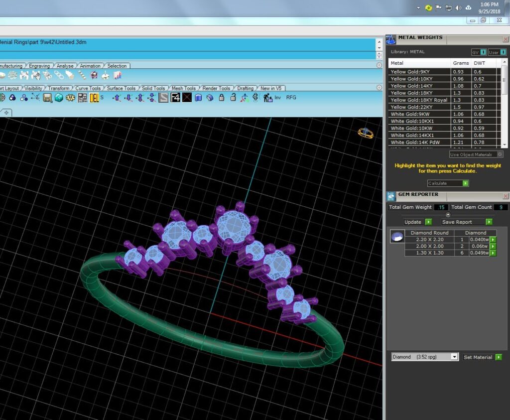510x420 pixels.
Task: Click the Calculate button
Action: tap(448, 183)
